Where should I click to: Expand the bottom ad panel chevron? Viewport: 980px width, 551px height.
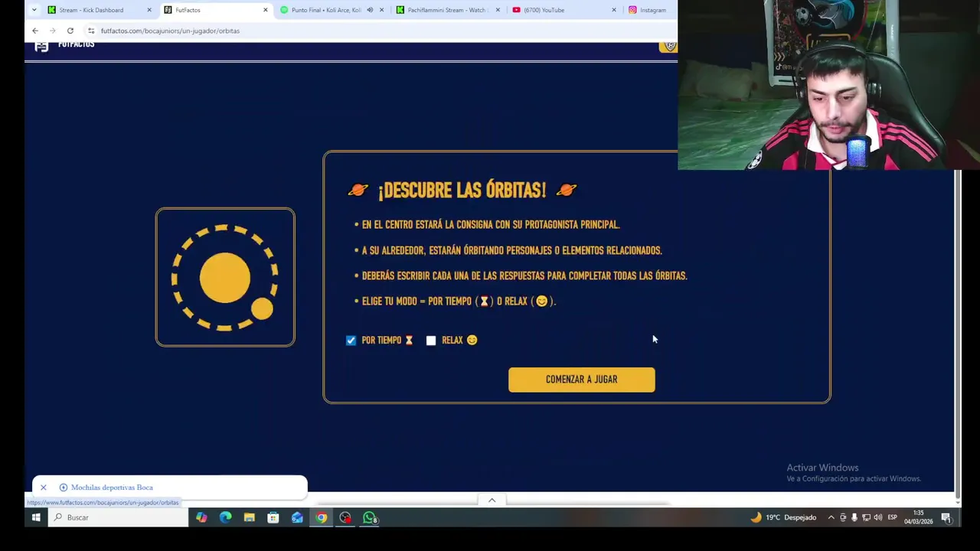coord(492,500)
